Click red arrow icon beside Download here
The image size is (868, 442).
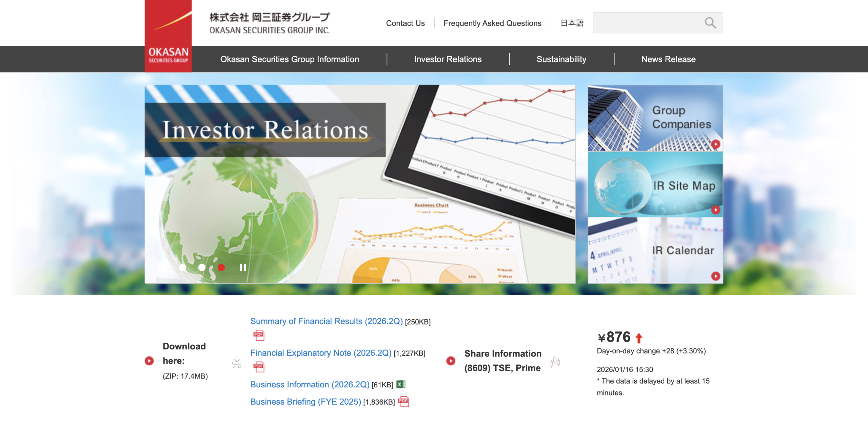pos(149,361)
